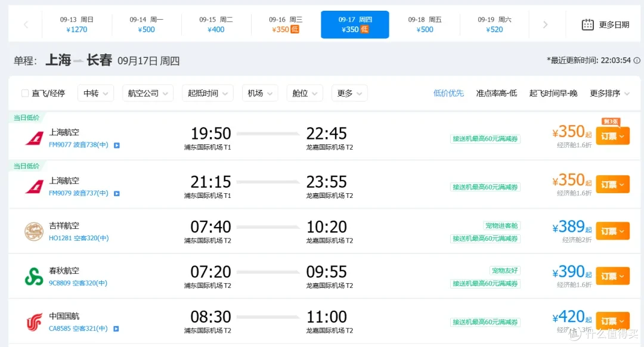Viewport: 644px width, 347px height.
Task: Select the 09-19 周六 date tab
Action: point(494,24)
